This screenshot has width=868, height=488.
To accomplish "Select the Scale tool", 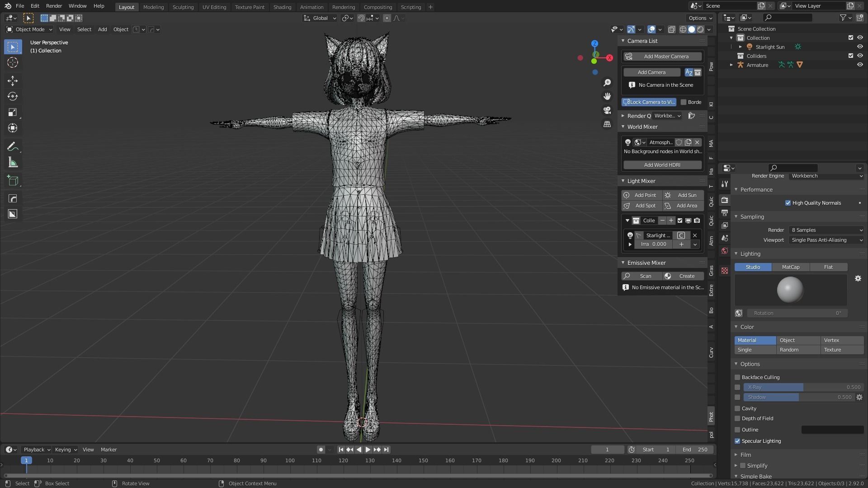I will click(13, 112).
